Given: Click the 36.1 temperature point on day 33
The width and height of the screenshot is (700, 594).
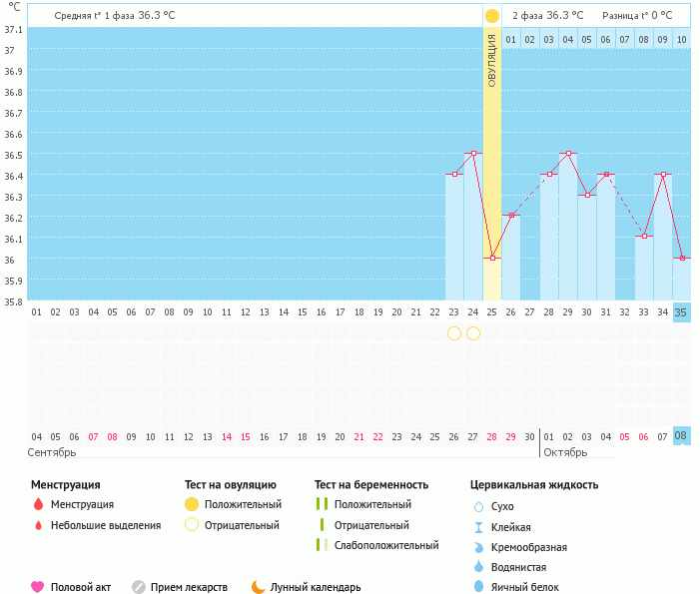Looking at the screenshot, I should point(643,237).
